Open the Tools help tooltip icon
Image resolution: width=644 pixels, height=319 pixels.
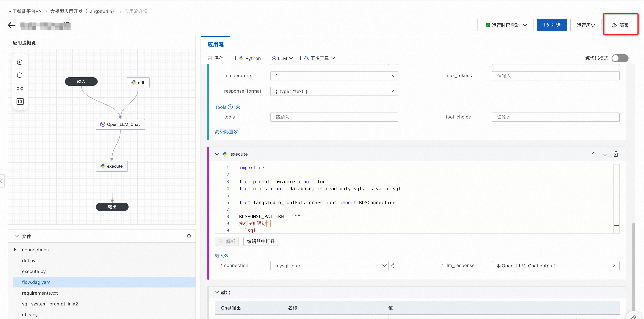230,107
